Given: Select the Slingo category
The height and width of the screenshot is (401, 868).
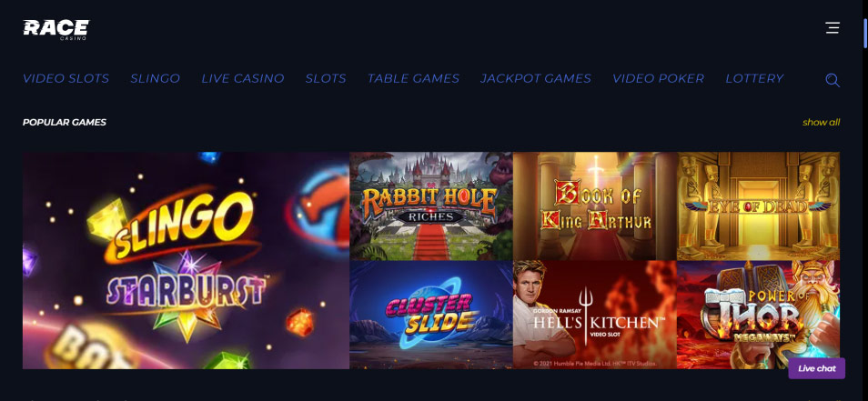Looking at the screenshot, I should [155, 78].
